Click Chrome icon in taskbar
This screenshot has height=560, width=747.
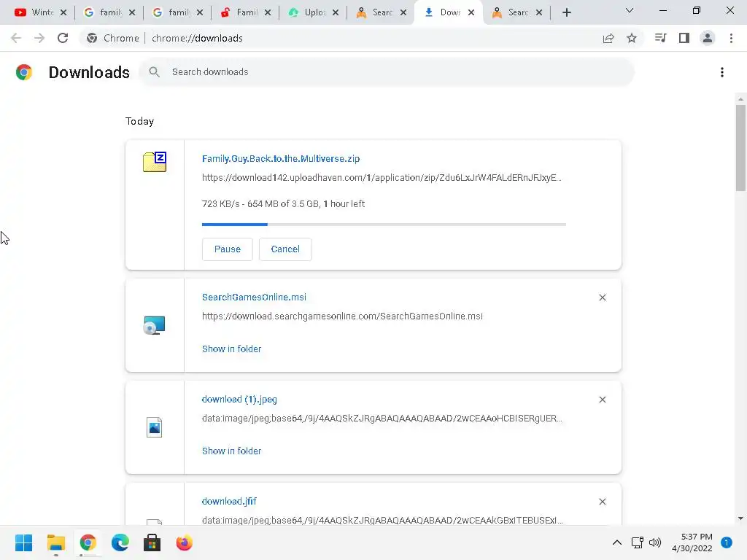tap(88, 542)
